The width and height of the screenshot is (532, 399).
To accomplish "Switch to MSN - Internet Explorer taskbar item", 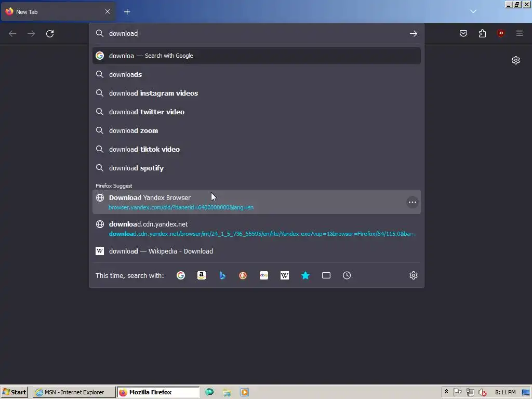I will click(x=74, y=392).
